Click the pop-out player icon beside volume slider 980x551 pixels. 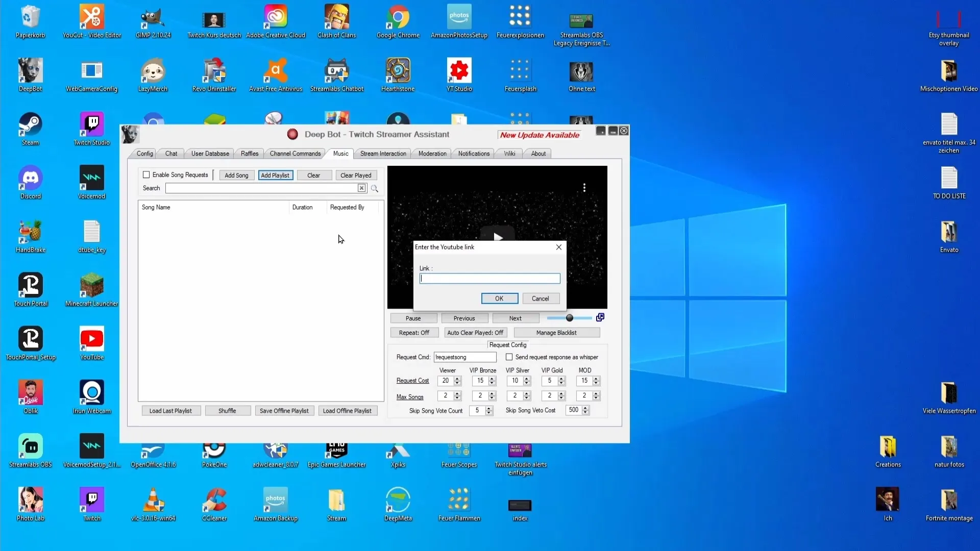click(600, 317)
